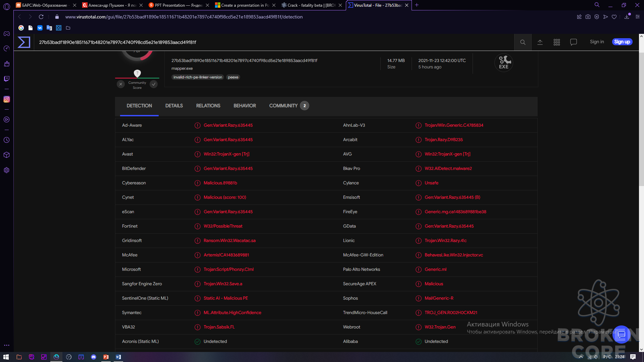Click the heart bookmark icon
Screen dimensions: 644x362
pos(614,17)
